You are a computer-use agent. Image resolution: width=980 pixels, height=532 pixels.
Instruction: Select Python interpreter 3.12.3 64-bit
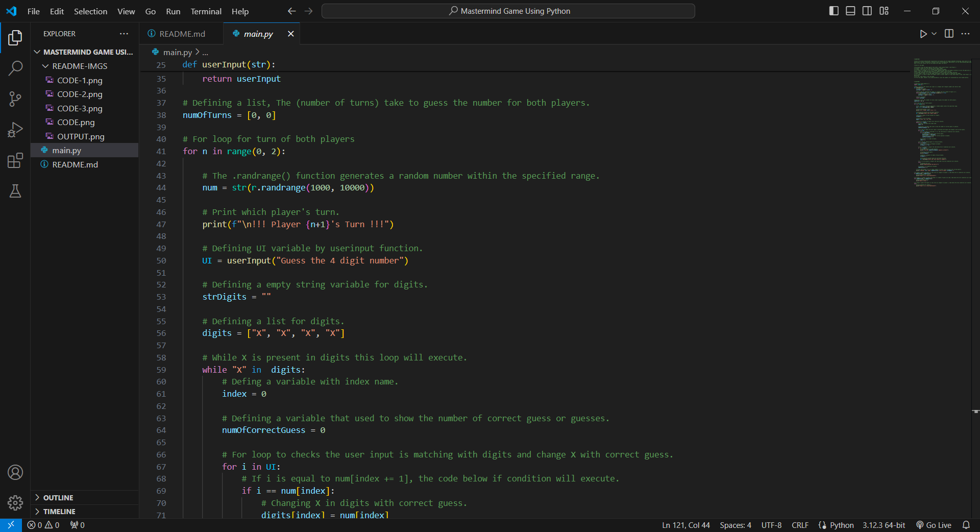[x=884, y=525]
